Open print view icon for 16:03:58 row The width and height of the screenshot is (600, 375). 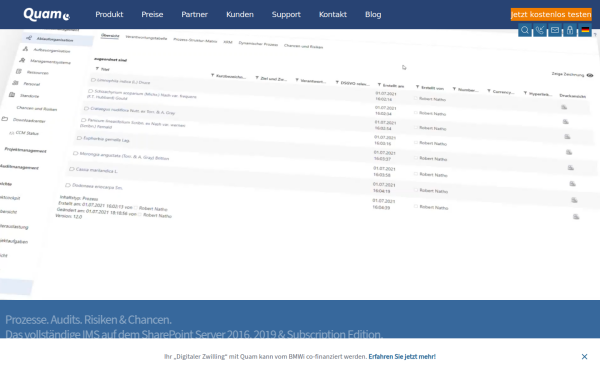click(572, 184)
